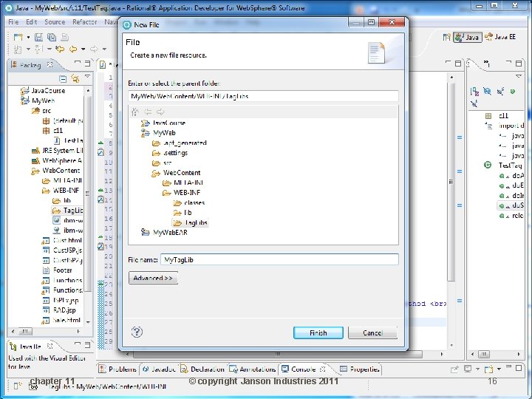This screenshot has height=399, width=532.
Task: Open the Javadoc tab
Action: pyautogui.click(x=159, y=369)
